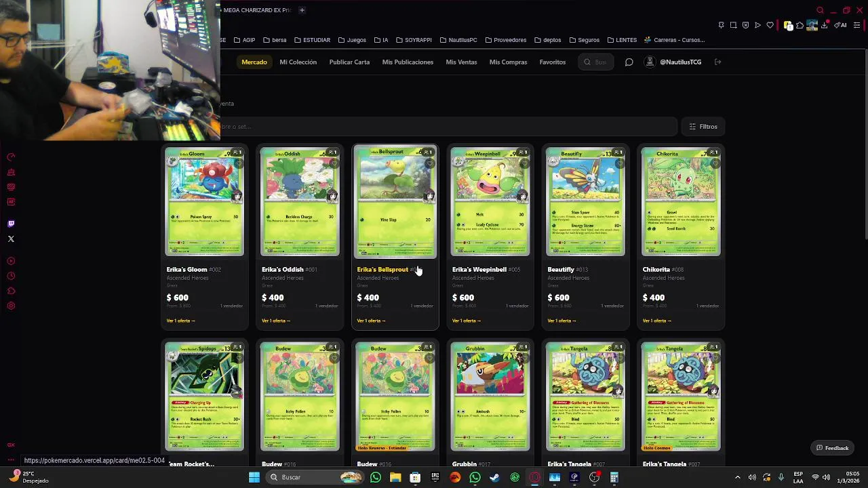Open the history clock icon in the sidebar
This screenshot has height=488, width=868.
11,276
